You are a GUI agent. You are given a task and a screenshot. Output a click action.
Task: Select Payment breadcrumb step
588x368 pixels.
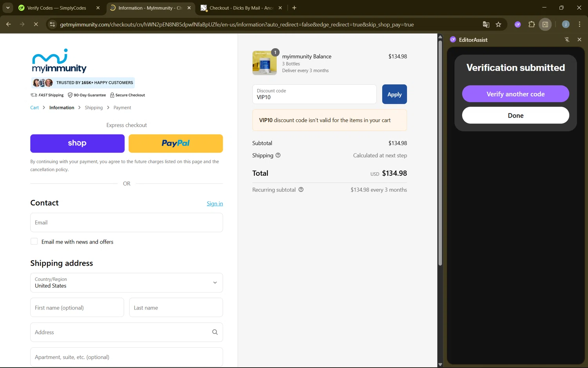[122, 107]
